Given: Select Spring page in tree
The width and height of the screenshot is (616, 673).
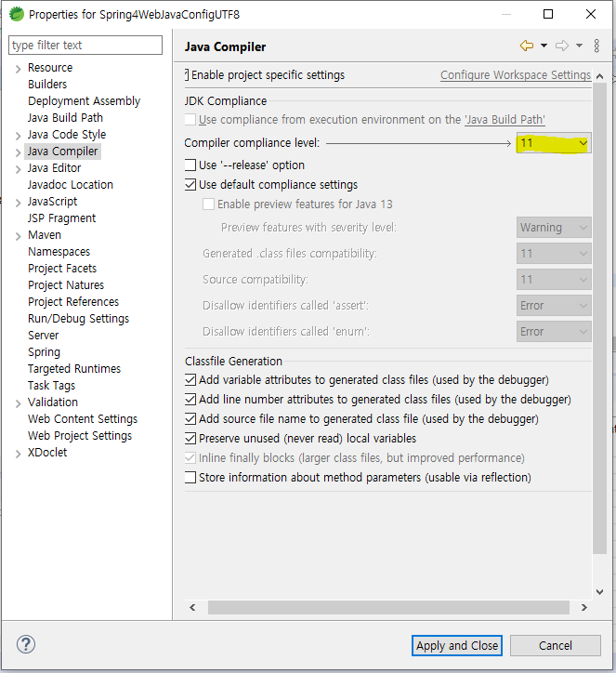Looking at the screenshot, I should 45,352.
